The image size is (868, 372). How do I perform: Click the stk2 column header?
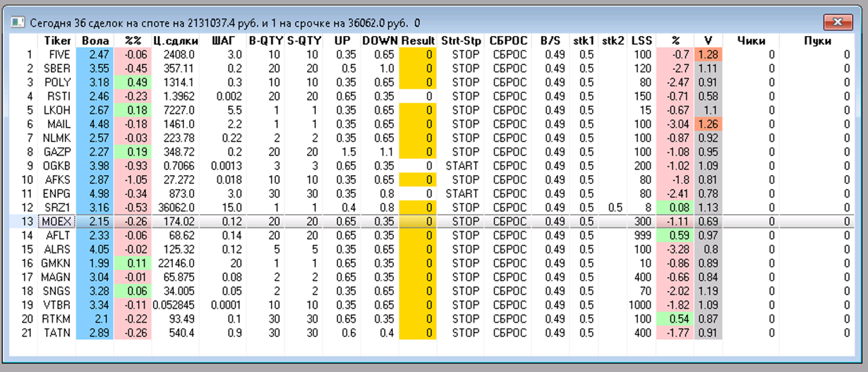(613, 41)
